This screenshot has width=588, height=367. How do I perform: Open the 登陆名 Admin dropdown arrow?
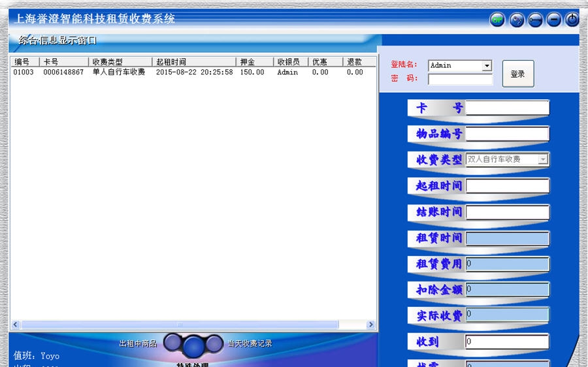[487, 65]
